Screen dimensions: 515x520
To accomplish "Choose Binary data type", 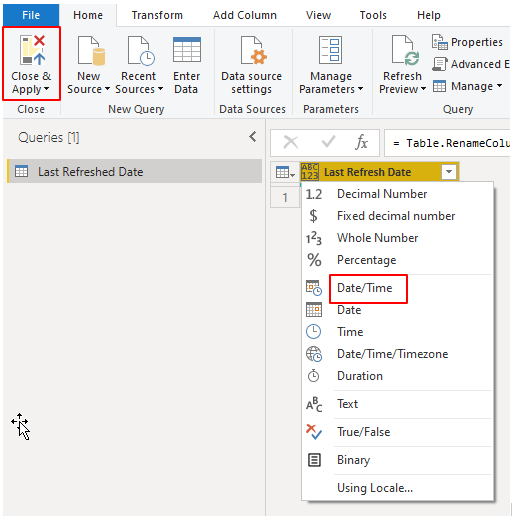I will click(397, 460).
